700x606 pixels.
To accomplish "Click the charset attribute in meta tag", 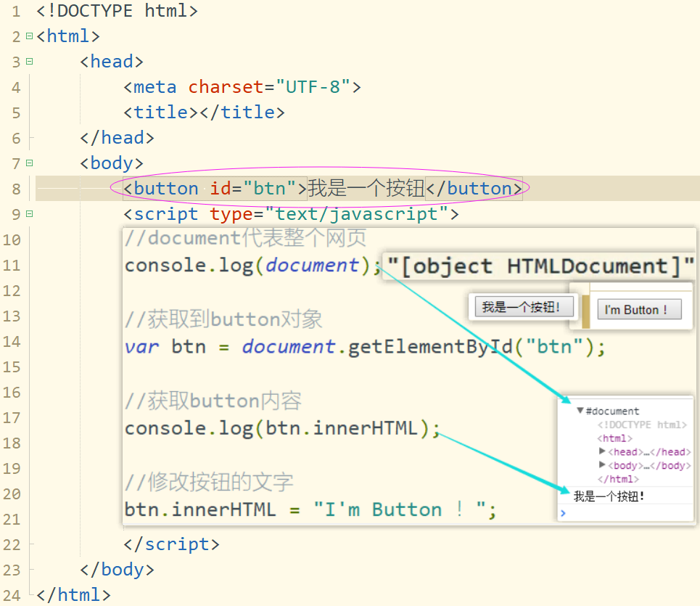I will tap(226, 87).
